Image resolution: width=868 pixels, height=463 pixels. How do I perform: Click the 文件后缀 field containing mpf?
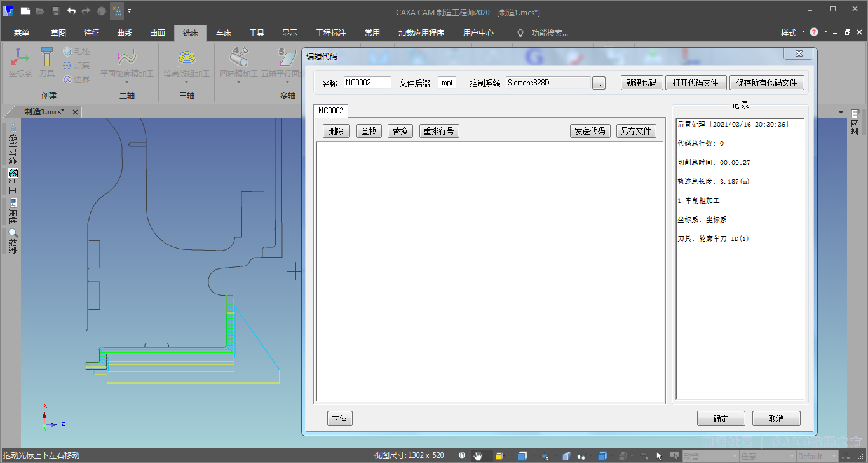(447, 83)
